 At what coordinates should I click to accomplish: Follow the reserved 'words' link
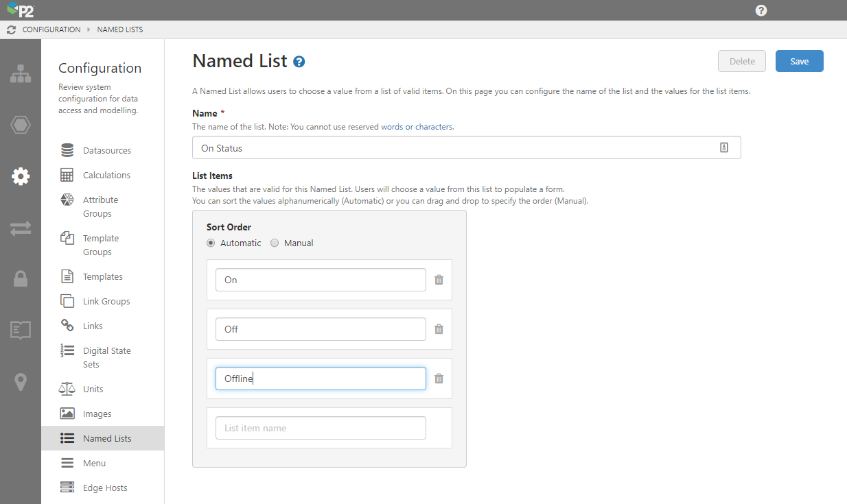coord(392,127)
